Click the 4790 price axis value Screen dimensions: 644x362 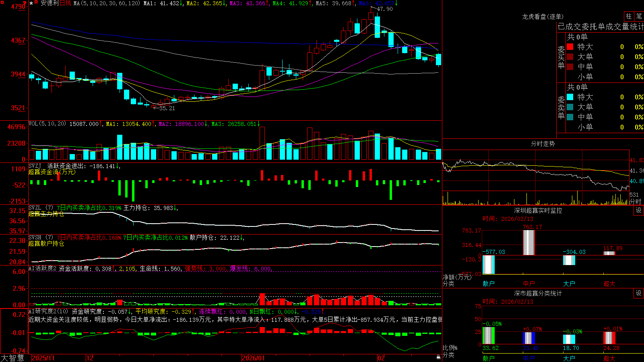(18, 6)
